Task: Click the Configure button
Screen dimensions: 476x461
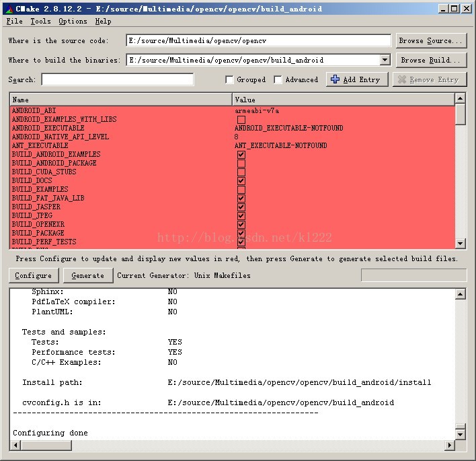Action: (34, 276)
